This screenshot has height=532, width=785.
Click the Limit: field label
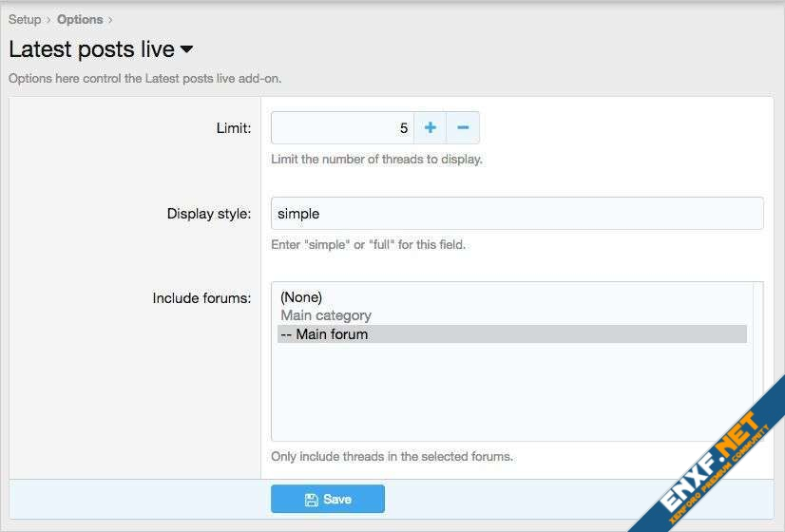pyautogui.click(x=234, y=128)
